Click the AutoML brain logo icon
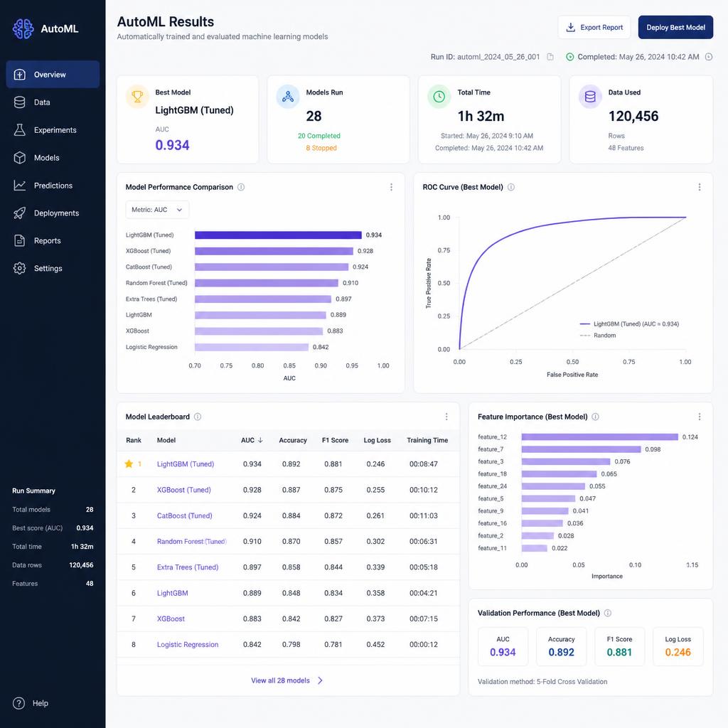The width and height of the screenshot is (728, 728). [23, 28]
